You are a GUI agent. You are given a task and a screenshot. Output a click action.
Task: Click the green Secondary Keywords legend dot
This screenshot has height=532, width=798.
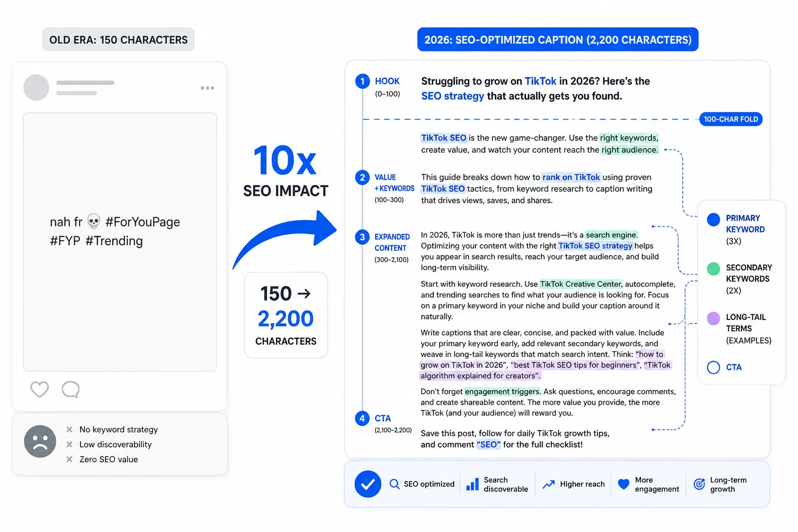(714, 269)
